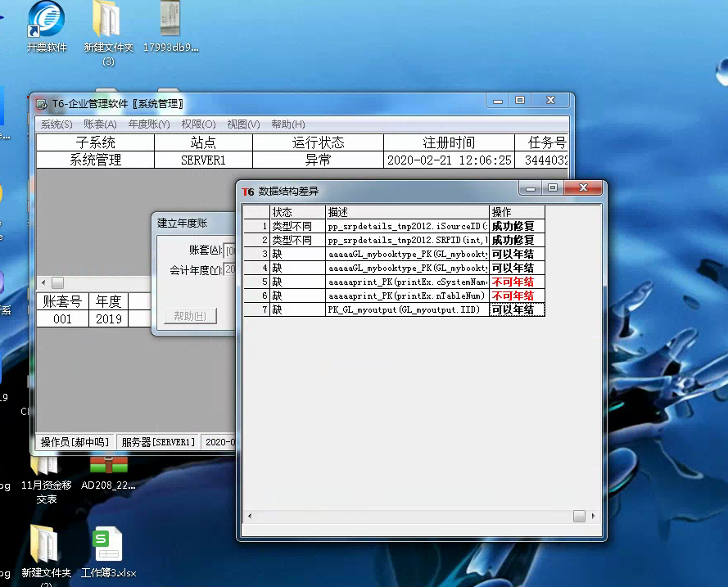Click the T6 logo in 数据结构差异 window
The width and height of the screenshot is (728, 587).
[248, 192]
